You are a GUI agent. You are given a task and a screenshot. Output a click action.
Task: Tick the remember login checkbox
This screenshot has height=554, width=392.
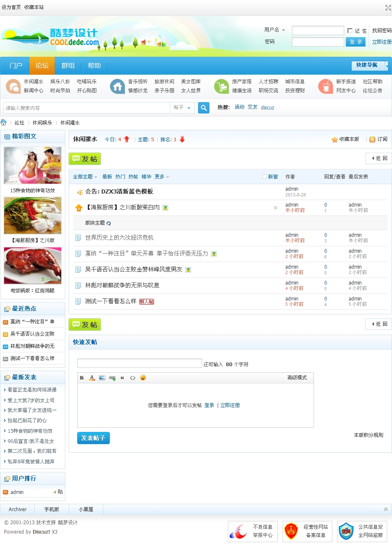tap(350, 31)
